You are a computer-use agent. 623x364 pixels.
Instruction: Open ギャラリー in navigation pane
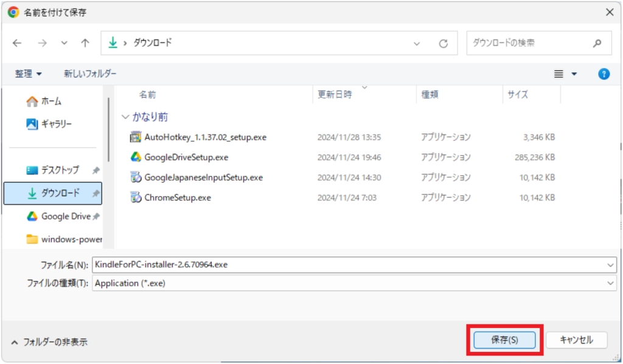click(56, 124)
